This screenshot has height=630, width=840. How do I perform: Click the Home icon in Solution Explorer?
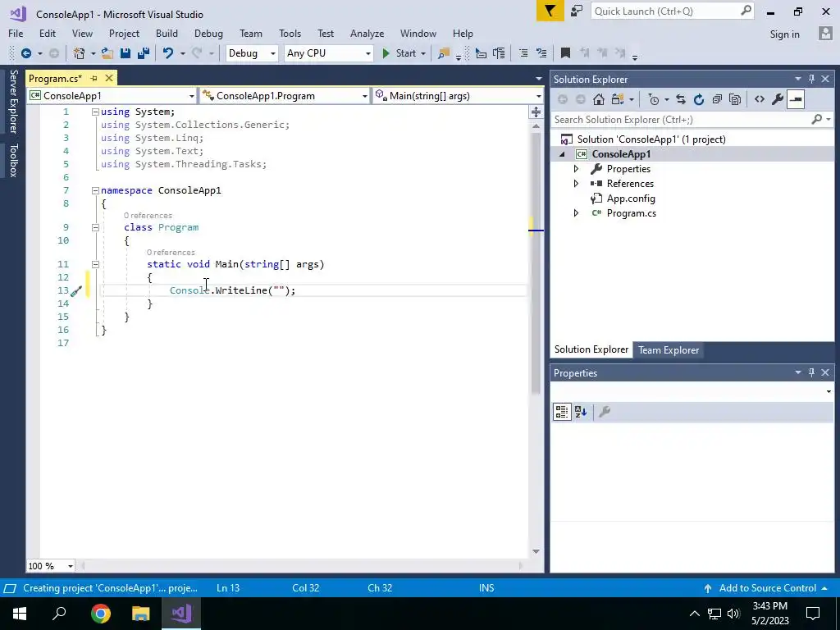click(x=599, y=99)
